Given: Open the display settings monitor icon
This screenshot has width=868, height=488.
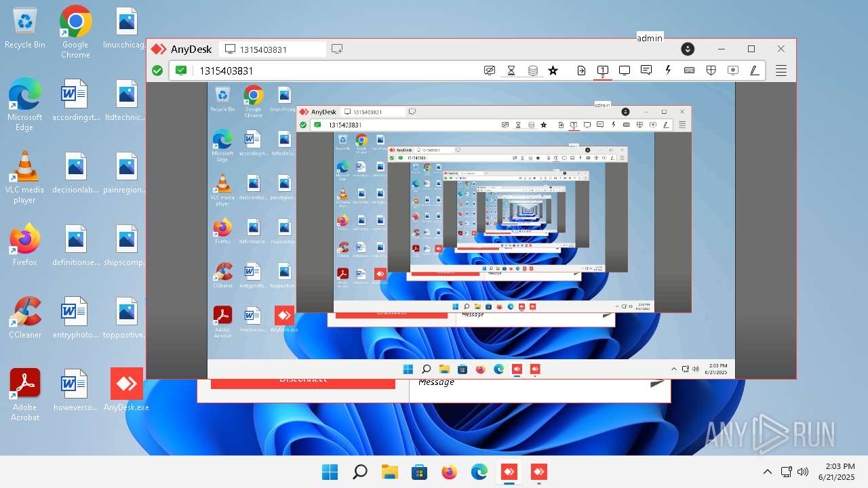Looking at the screenshot, I should 625,70.
